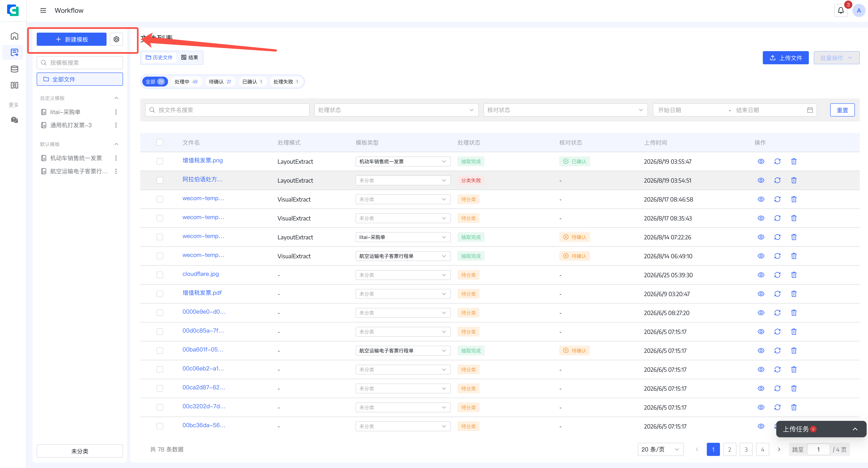Open the 处理状态 filter dropdown
Screen dimensions: 868x468
(x=396, y=110)
